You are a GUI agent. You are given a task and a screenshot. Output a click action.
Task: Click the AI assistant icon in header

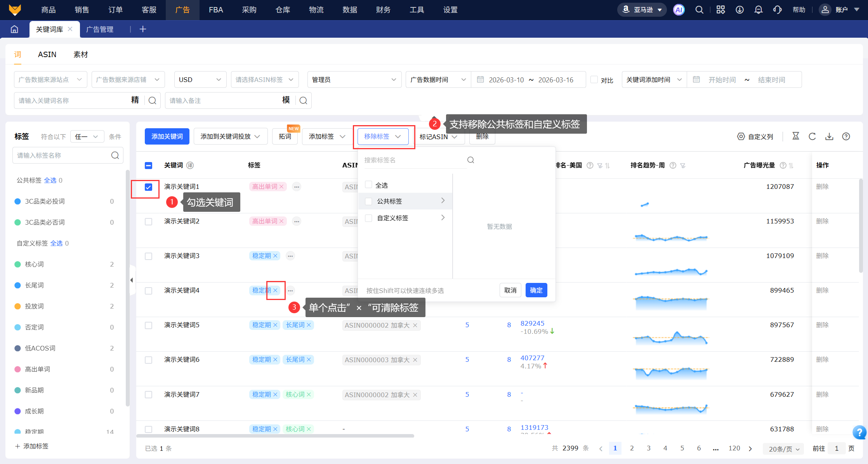coord(679,10)
